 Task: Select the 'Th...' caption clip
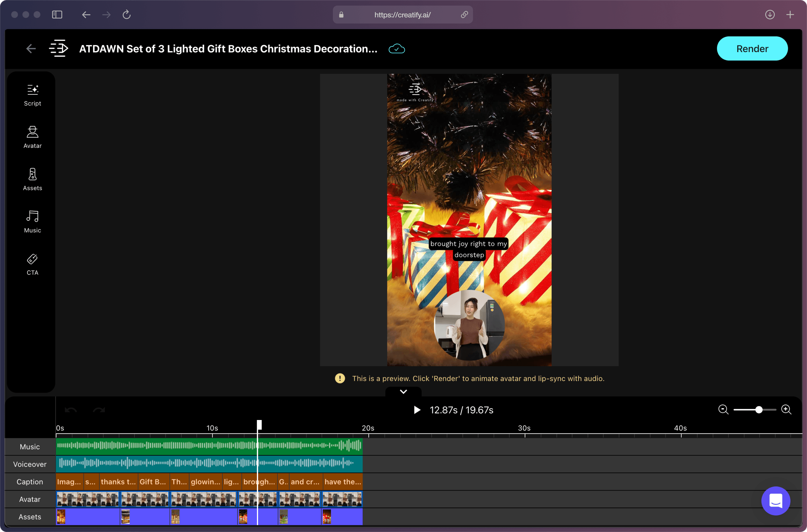(179, 482)
